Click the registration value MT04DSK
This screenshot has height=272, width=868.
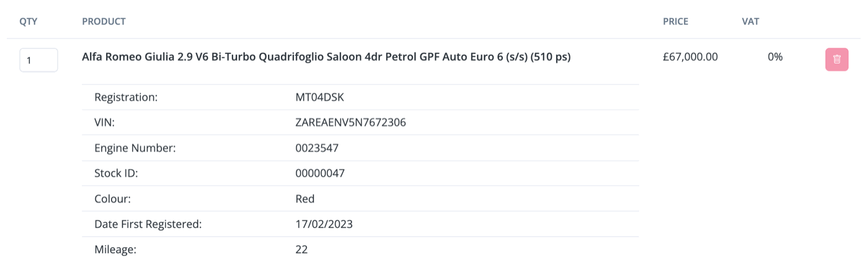[321, 97]
